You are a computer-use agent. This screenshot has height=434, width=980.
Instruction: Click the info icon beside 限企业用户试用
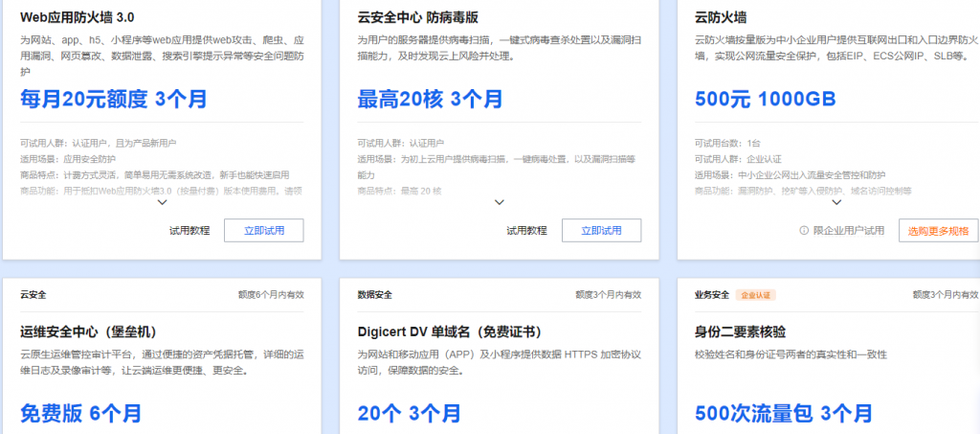click(x=804, y=231)
